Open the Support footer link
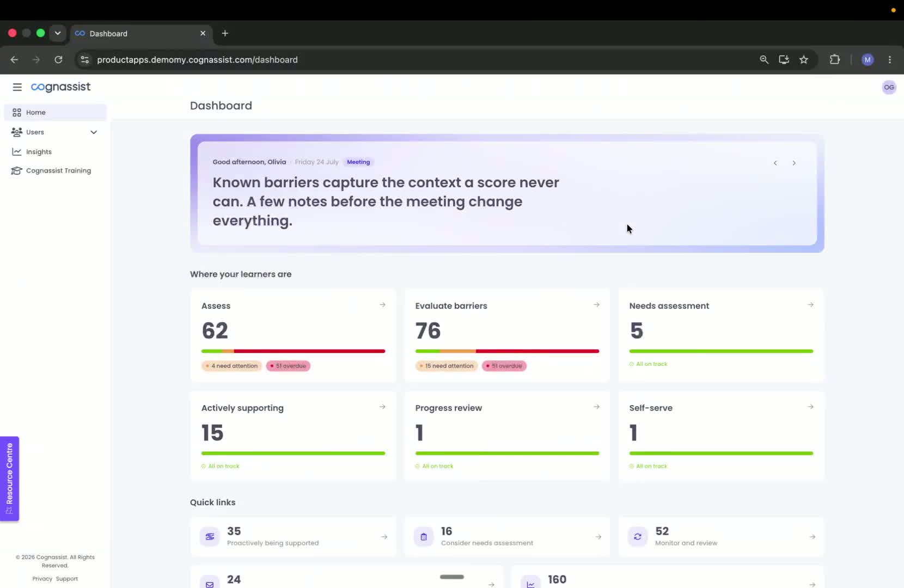The image size is (904, 588). point(66,579)
